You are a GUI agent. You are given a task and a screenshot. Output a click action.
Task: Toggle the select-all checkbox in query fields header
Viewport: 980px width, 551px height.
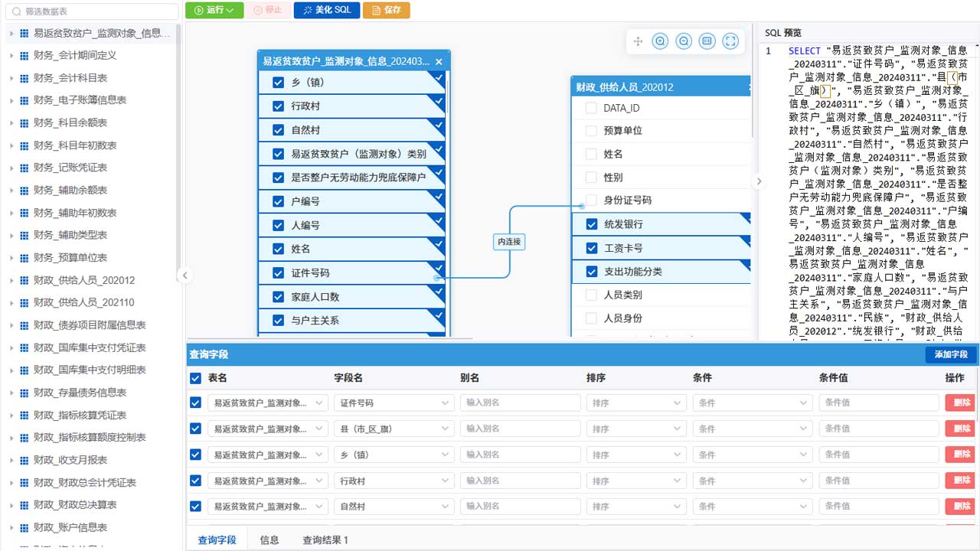(195, 378)
